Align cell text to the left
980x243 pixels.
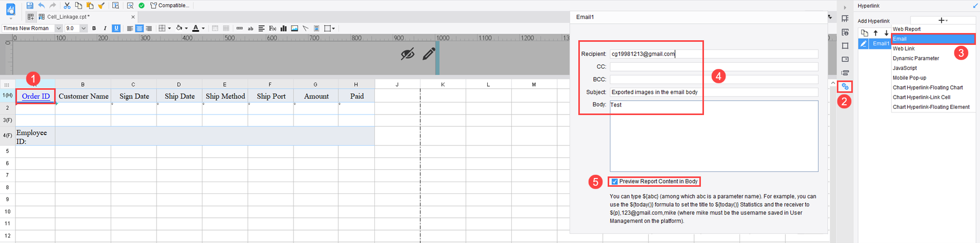point(130,28)
